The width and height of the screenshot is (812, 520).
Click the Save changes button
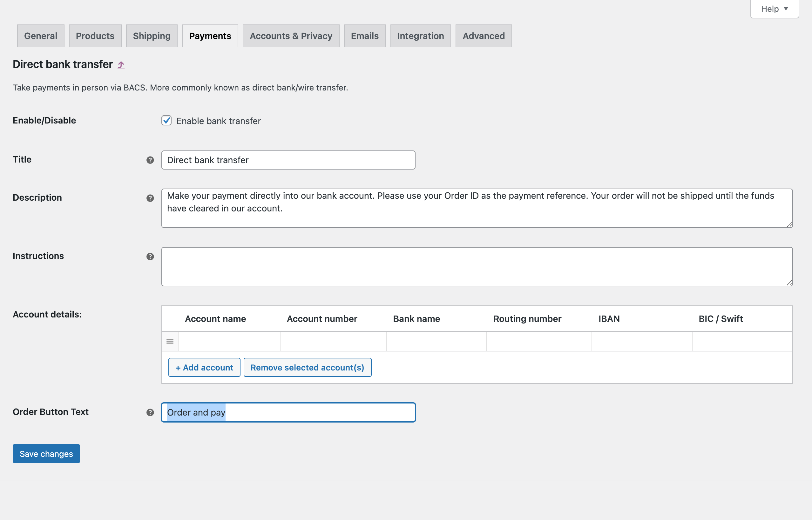pos(46,454)
